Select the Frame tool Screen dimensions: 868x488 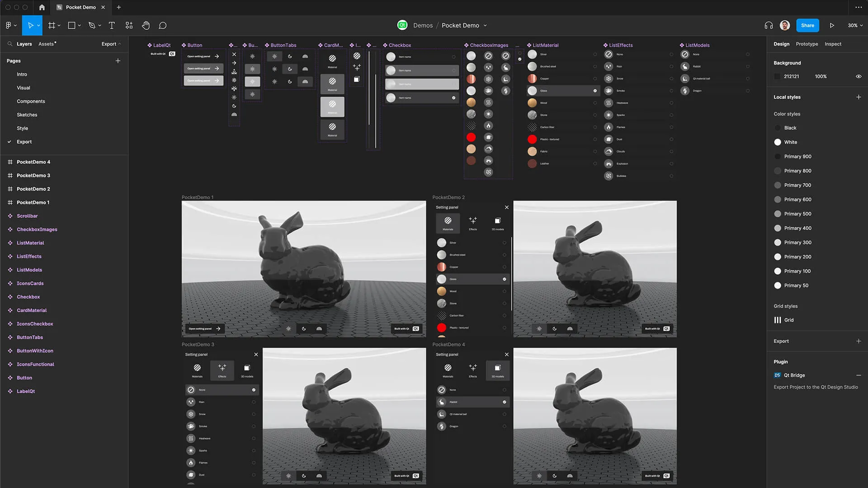[52, 25]
